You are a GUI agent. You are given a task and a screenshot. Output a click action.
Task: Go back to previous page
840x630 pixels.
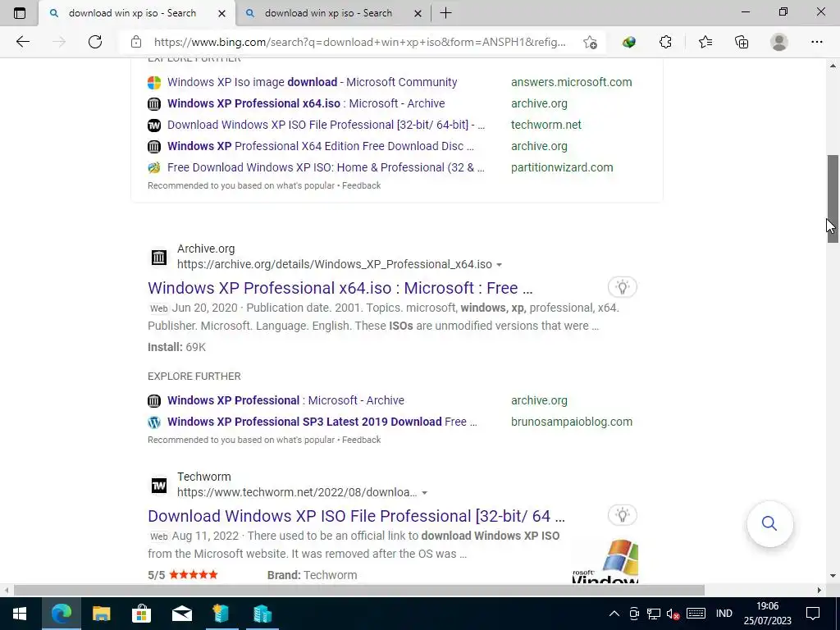(x=22, y=42)
